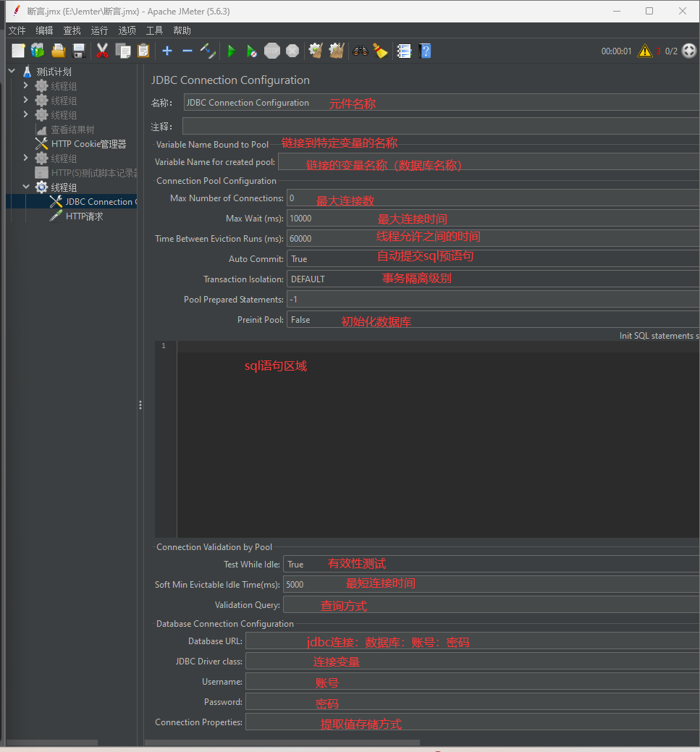
Task: Open the 选项 menu
Action: tap(127, 30)
